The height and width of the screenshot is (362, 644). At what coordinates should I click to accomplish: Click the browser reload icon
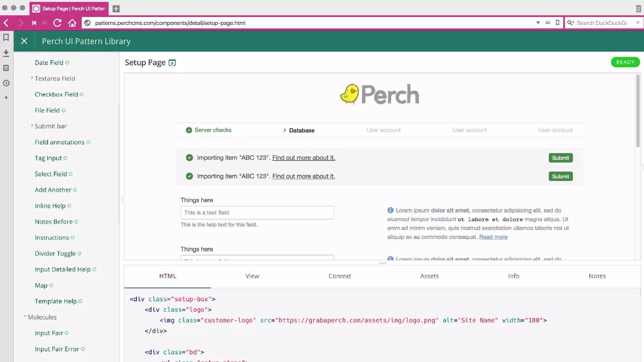tap(57, 23)
